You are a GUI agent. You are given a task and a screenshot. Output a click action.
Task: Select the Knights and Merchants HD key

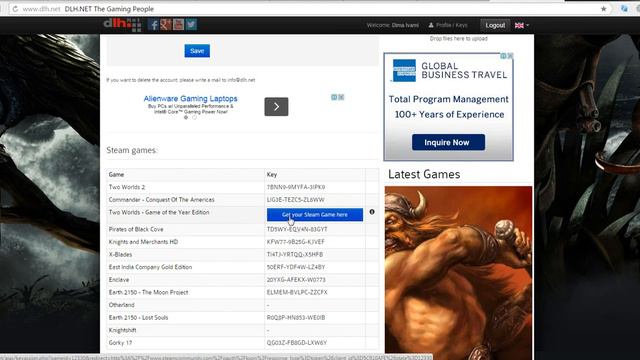(x=296, y=242)
